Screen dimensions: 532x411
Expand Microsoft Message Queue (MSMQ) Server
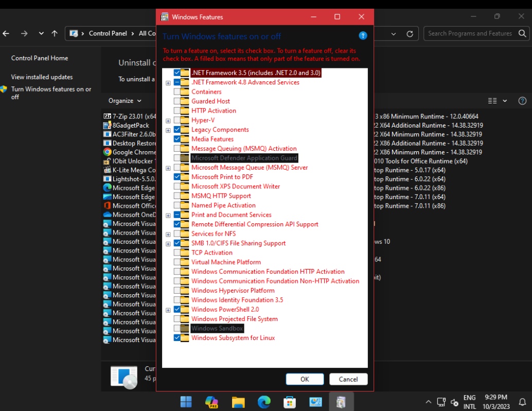(168, 168)
